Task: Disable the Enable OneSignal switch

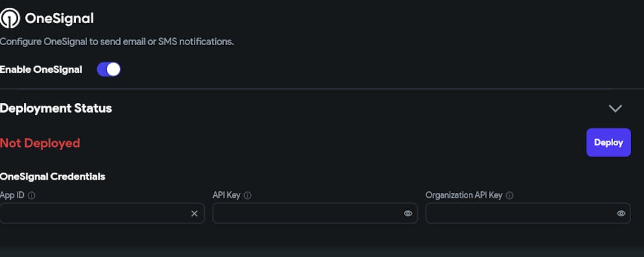Action: tap(108, 70)
